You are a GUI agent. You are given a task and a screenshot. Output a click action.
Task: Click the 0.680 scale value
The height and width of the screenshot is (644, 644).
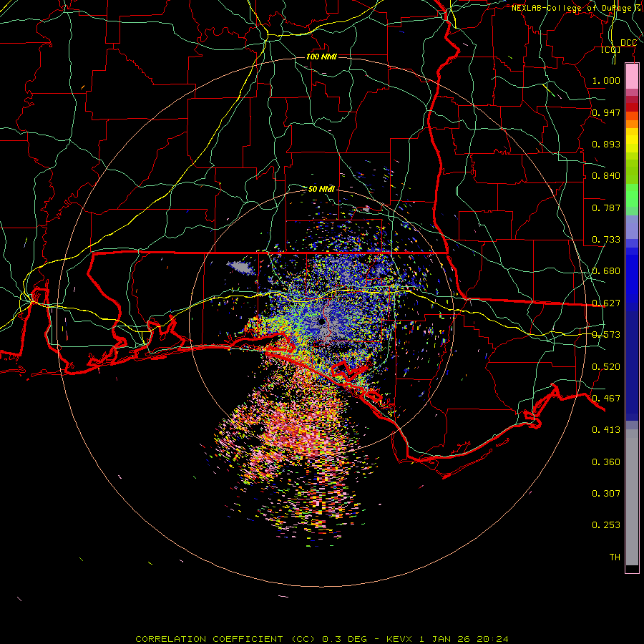click(606, 271)
